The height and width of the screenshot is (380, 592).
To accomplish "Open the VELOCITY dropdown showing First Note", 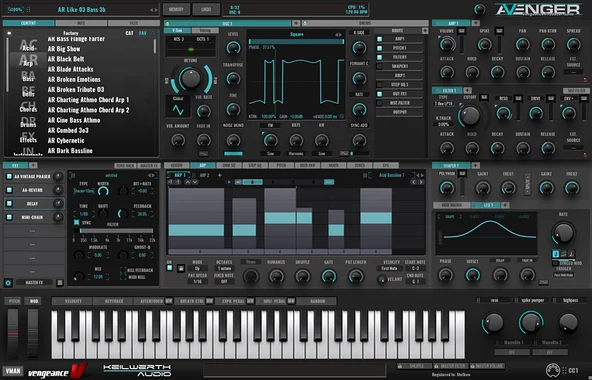I will coord(389,268).
